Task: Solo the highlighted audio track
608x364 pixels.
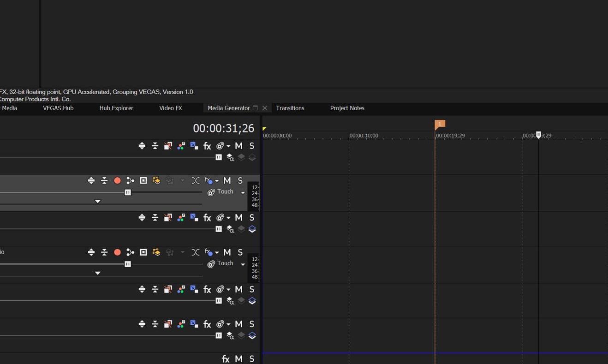Action: coord(240,180)
